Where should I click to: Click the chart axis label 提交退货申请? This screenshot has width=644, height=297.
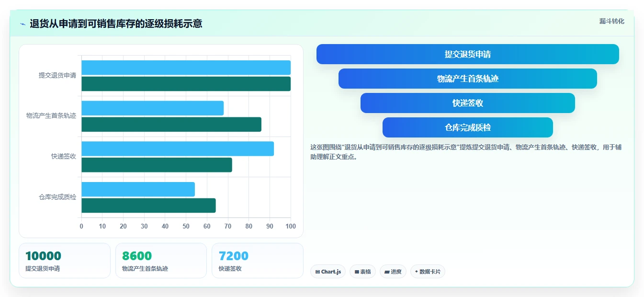pyautogui.click(x=57, y=75)
